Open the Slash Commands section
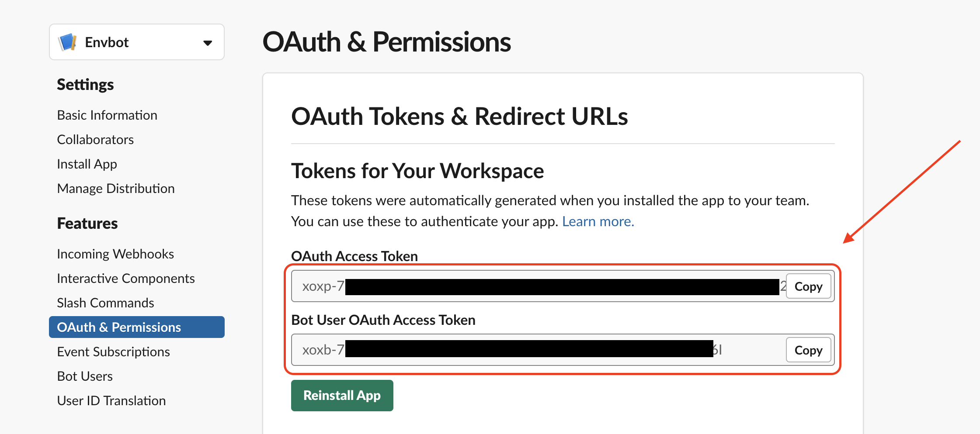Viewport: 980px width, 434px height. (x=105, y=303)
